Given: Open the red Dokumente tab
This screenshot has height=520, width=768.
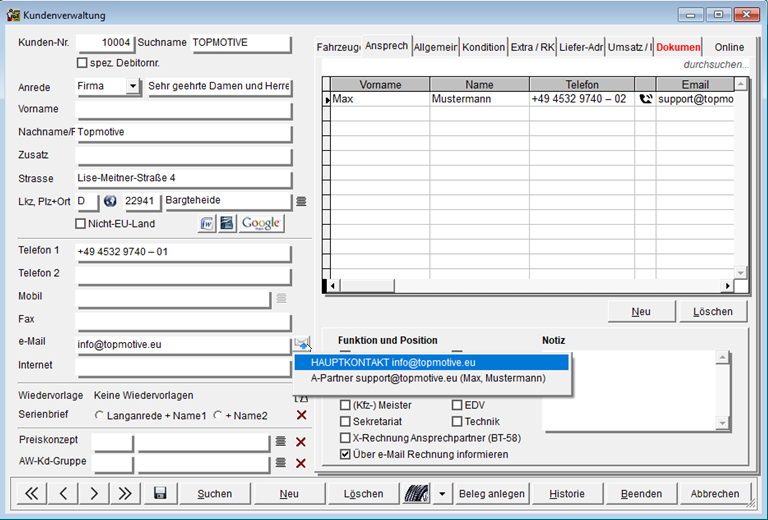Looking at the screenshot, I should click(678, 47).
